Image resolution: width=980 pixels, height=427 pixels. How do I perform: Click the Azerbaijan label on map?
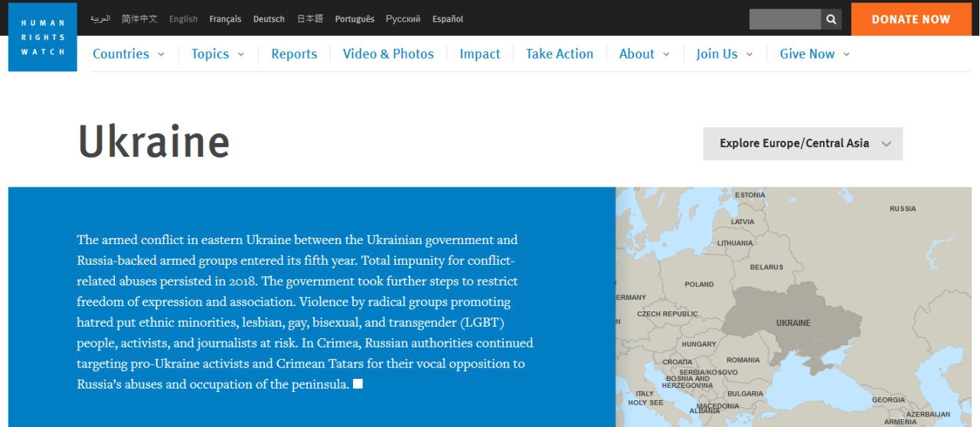928,415
